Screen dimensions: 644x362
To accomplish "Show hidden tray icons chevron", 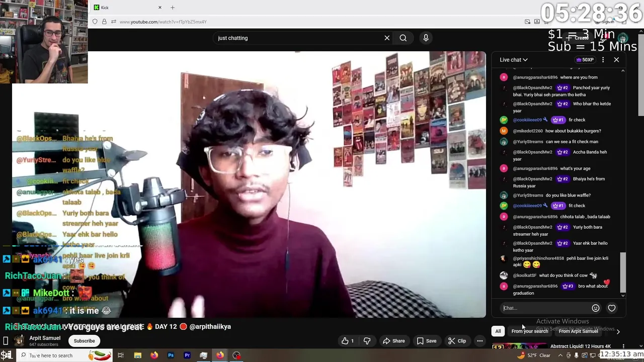I will (560, 355).
